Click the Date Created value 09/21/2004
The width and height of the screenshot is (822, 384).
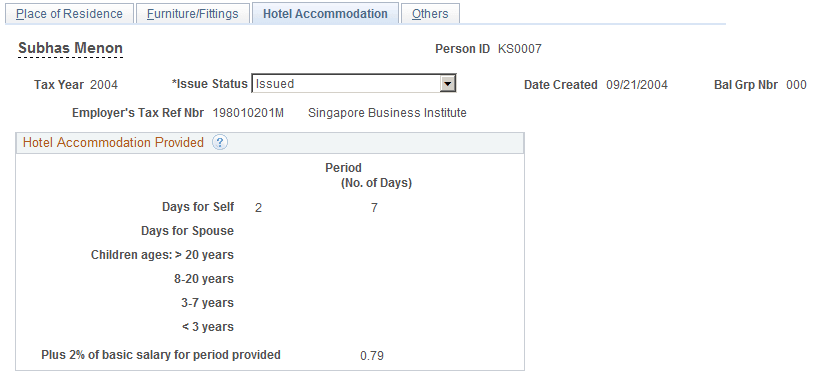click(637, 85)
